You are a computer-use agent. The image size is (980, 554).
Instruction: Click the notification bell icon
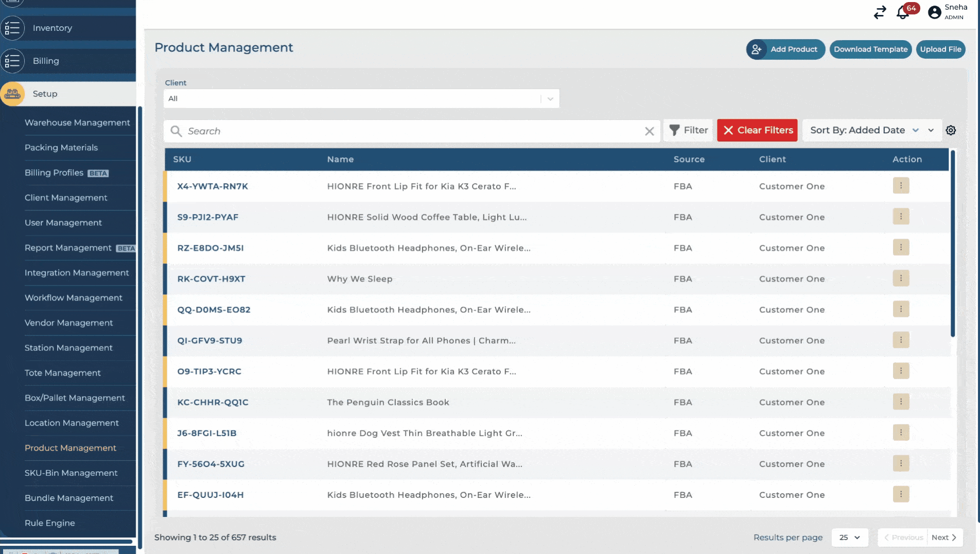902,12
